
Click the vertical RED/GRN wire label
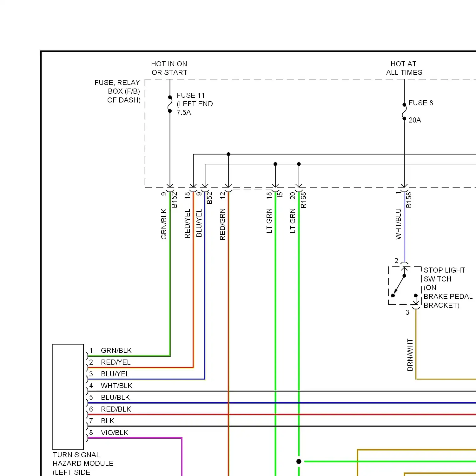[x=222, y=224]
